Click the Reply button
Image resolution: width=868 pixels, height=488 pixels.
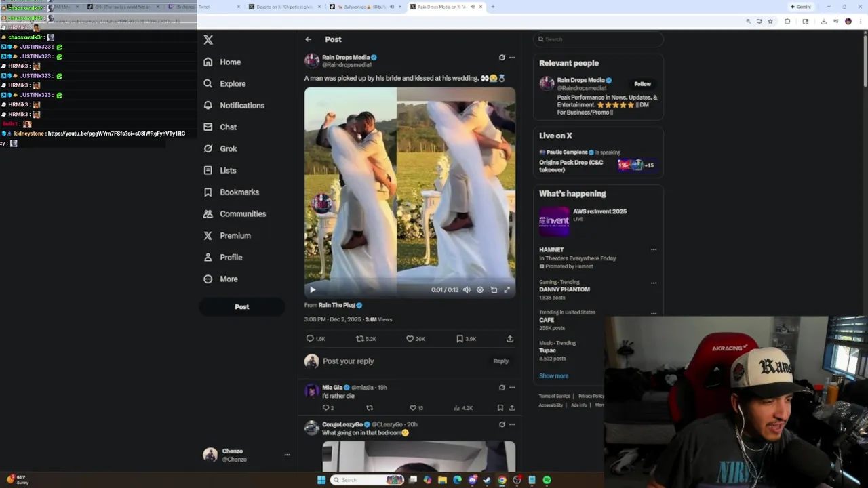[500, 361]
